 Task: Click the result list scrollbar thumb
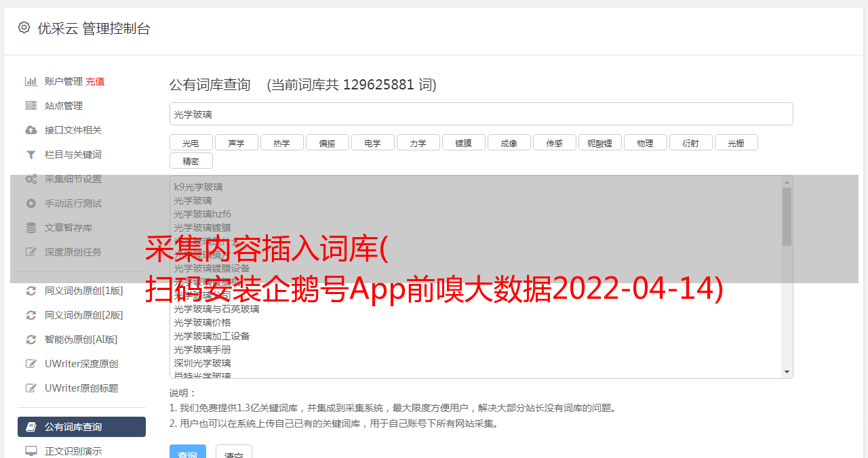[x=787, y=217]
